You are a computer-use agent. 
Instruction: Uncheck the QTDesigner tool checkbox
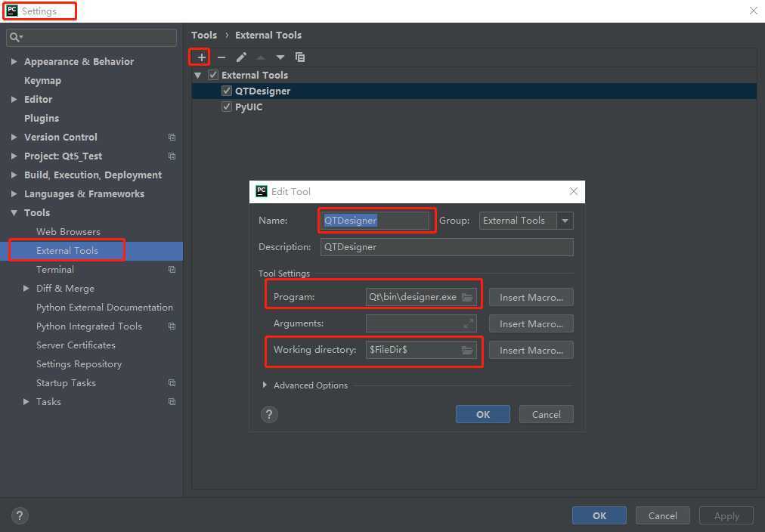point(226,91)
